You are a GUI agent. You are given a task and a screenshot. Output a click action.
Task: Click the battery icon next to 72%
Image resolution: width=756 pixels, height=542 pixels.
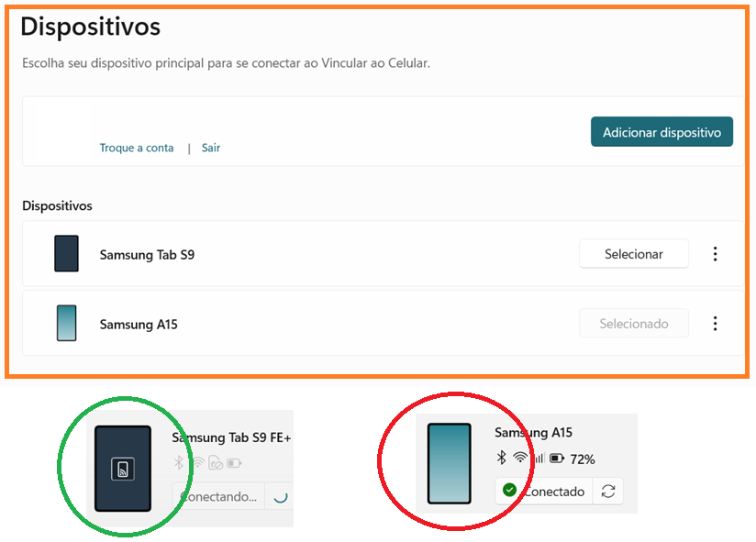click(x=557, y=459)
